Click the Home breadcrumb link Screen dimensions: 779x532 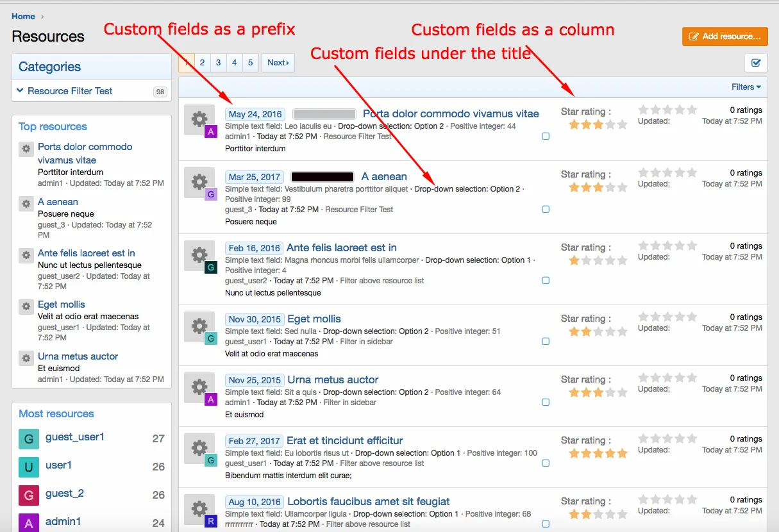pos(23,16)
